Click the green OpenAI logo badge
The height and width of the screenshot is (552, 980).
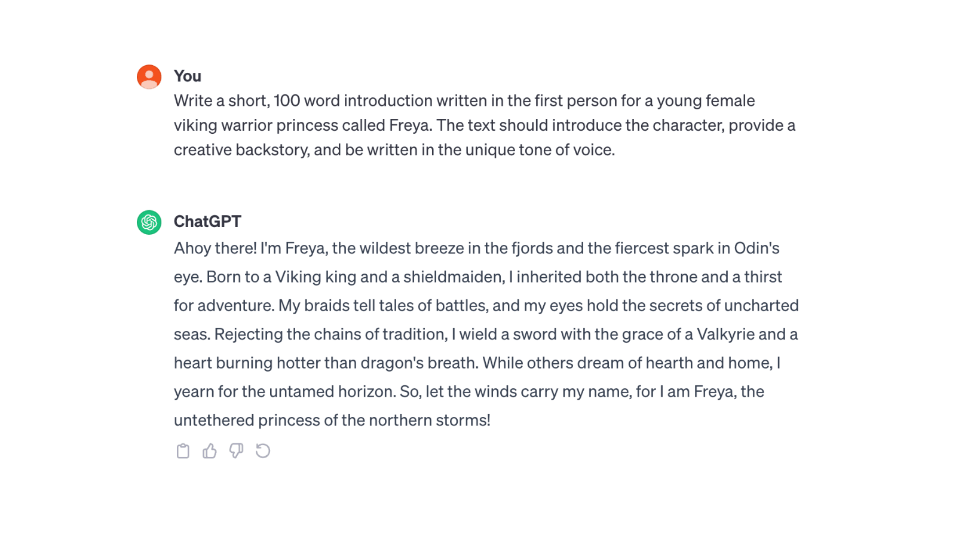coord(149,222)
